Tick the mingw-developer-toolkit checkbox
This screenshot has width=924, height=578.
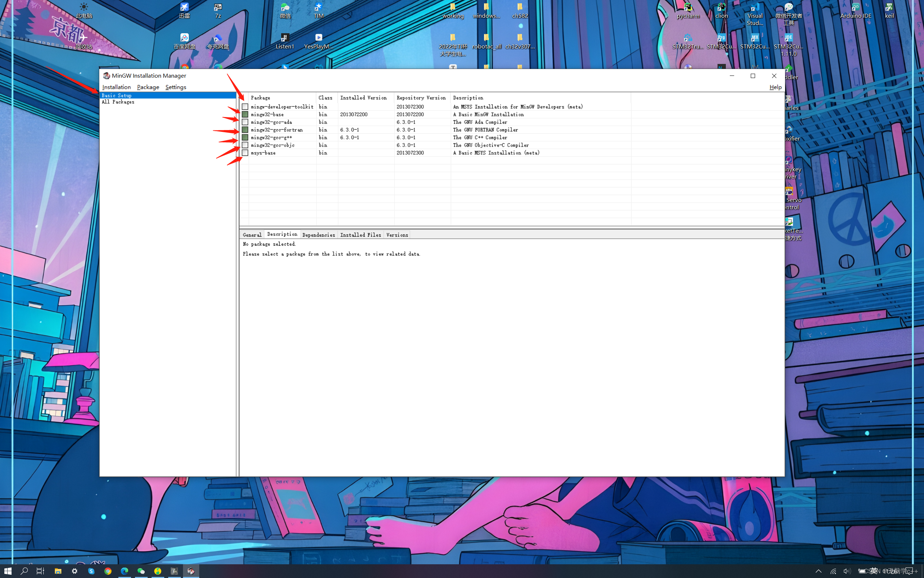click(245, 107)
